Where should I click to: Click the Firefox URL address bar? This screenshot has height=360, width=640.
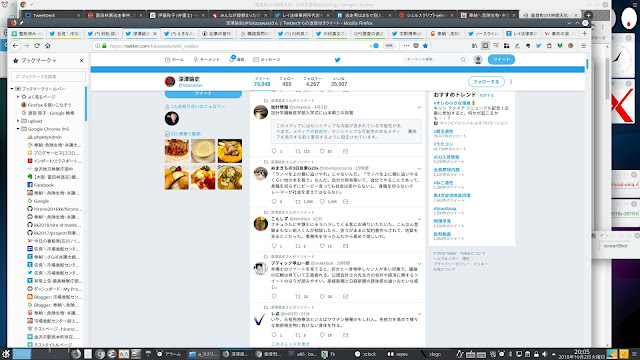237,46
